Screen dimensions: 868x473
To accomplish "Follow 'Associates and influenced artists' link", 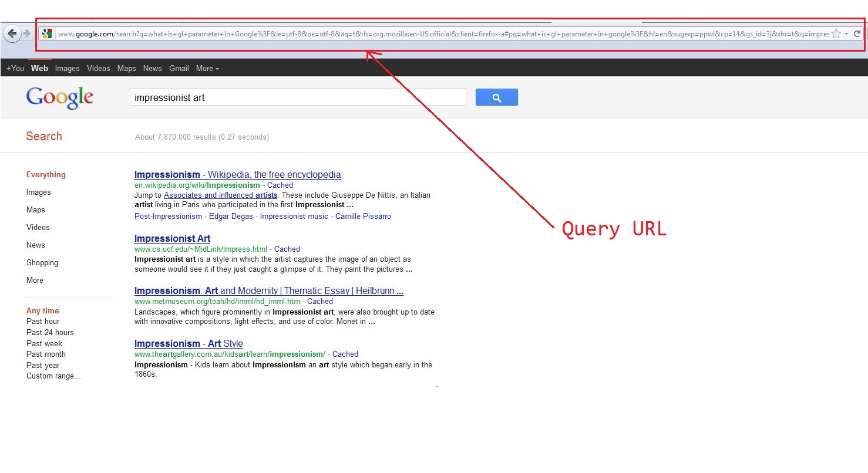I will [x=220, y=195].
